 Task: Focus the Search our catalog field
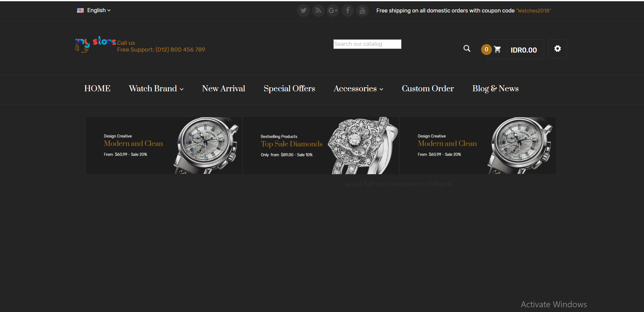click(367, 44)
